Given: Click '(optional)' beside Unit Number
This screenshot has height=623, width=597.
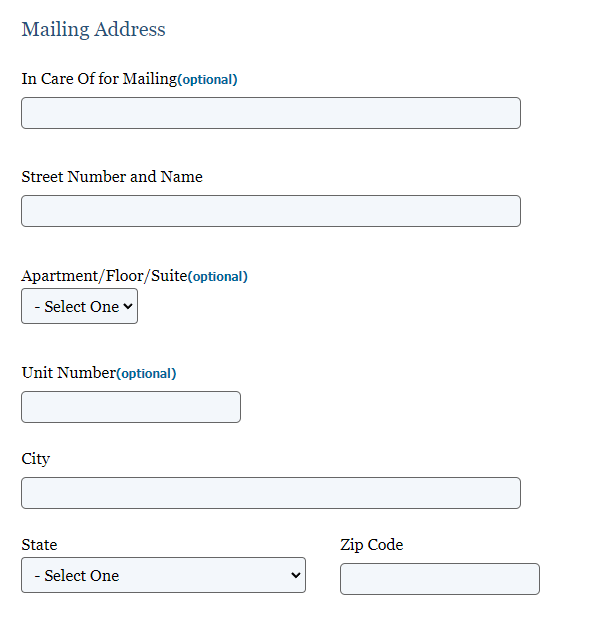Looking at the screenshot, I should [146, 373].
